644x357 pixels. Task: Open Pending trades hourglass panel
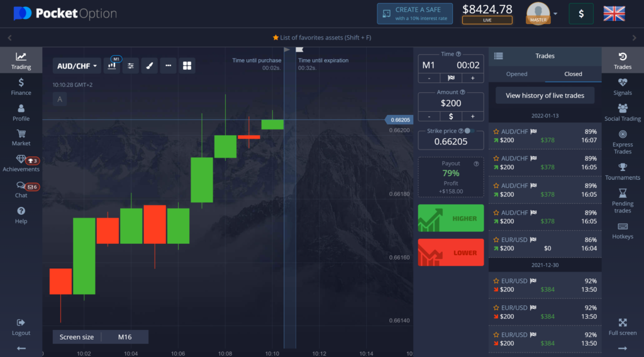point(623,200)
